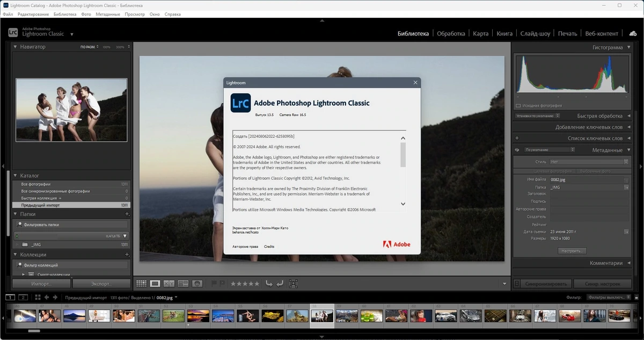Show the main window display button 1

[10, 297]
